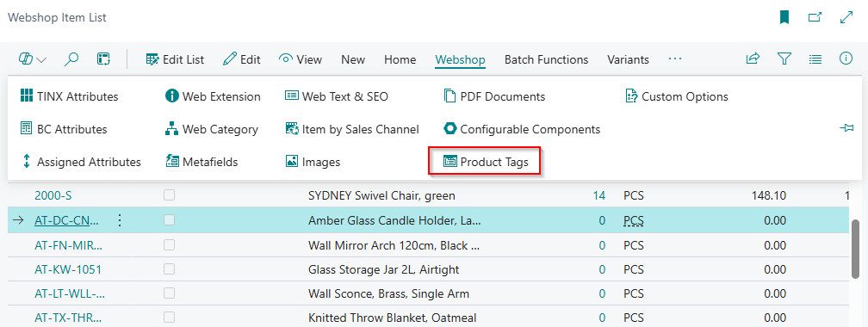Open item AT-TX-THR... link

tap(68, 318)
